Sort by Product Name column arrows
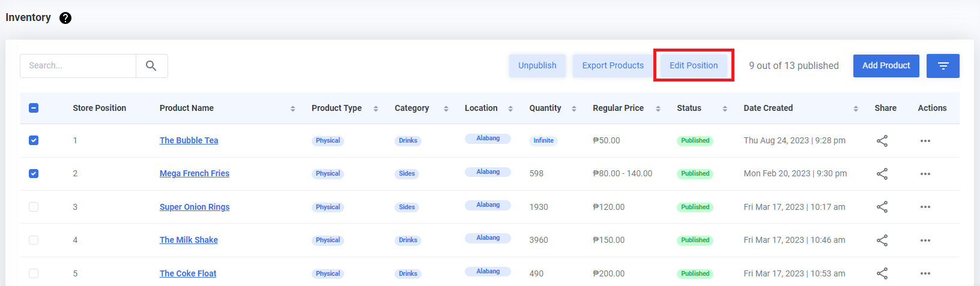 (x=292, y=109)
